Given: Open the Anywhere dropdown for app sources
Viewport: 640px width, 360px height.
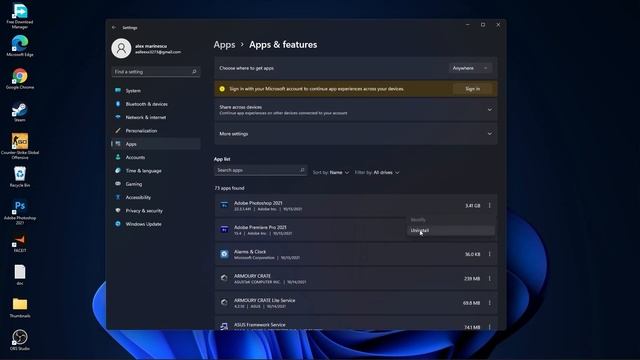Looking at the screenshot, I should (470, 68).
